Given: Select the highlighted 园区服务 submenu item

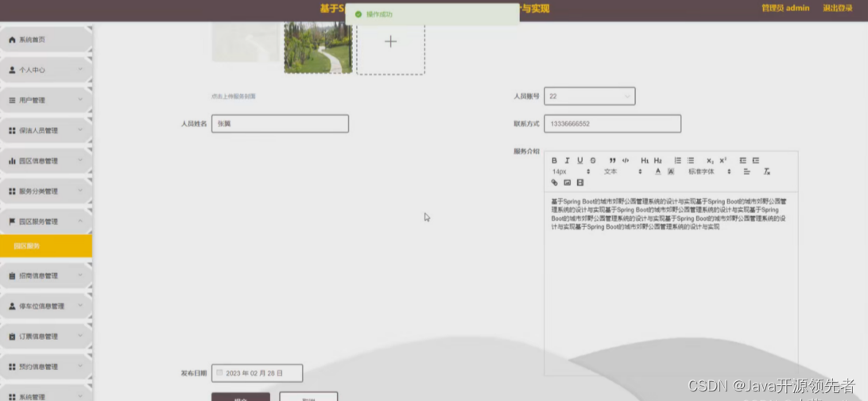Looking at the screenshot, I should [x=46, y=245].
